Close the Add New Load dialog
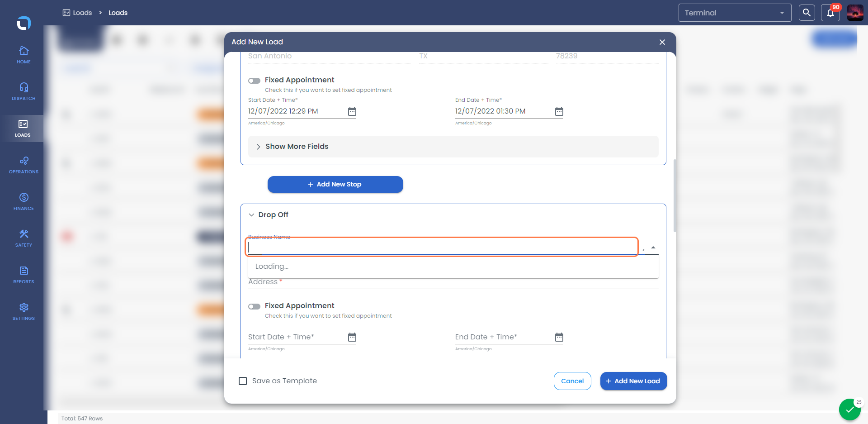The height and width of the screenshot is (424, 868). click(x=662, y=42)
